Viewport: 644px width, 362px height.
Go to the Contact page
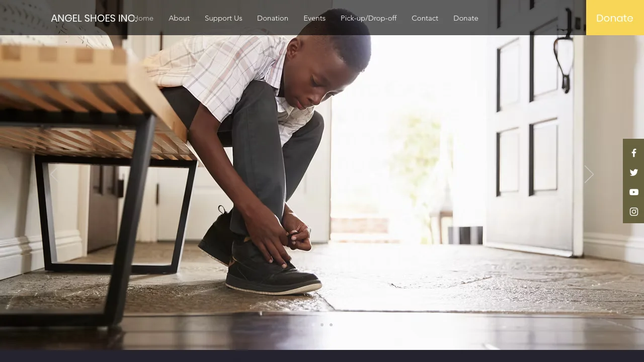[425, 18]
